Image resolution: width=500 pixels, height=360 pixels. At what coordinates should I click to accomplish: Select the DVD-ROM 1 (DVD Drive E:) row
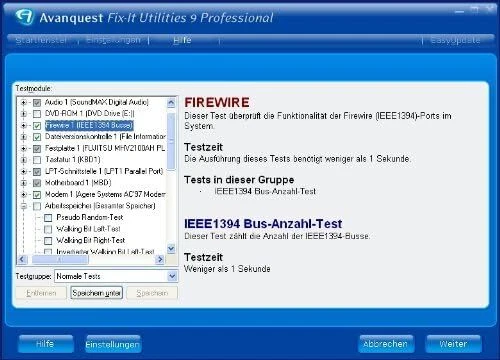pos(90,114)
